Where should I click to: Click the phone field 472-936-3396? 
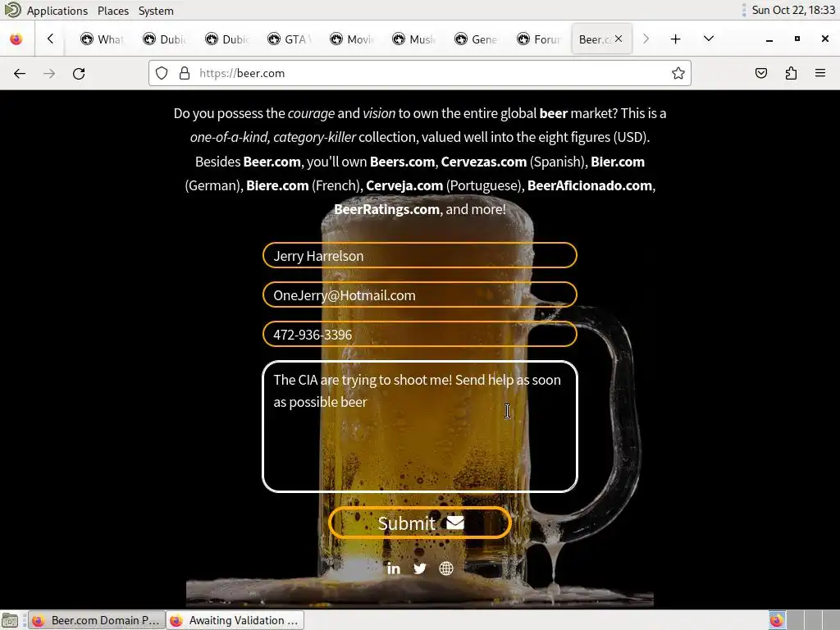tap(420, 335)
